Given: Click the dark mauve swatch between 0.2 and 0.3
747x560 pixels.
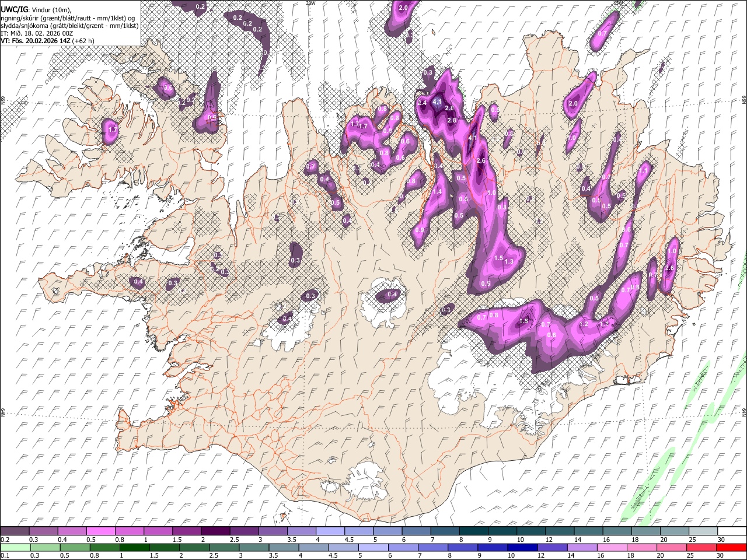Looking at the screenshot, I should click(15, 531).
